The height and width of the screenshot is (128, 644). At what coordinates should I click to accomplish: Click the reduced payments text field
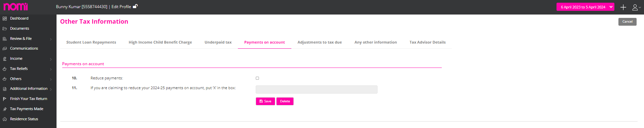[x=317, y=89]
